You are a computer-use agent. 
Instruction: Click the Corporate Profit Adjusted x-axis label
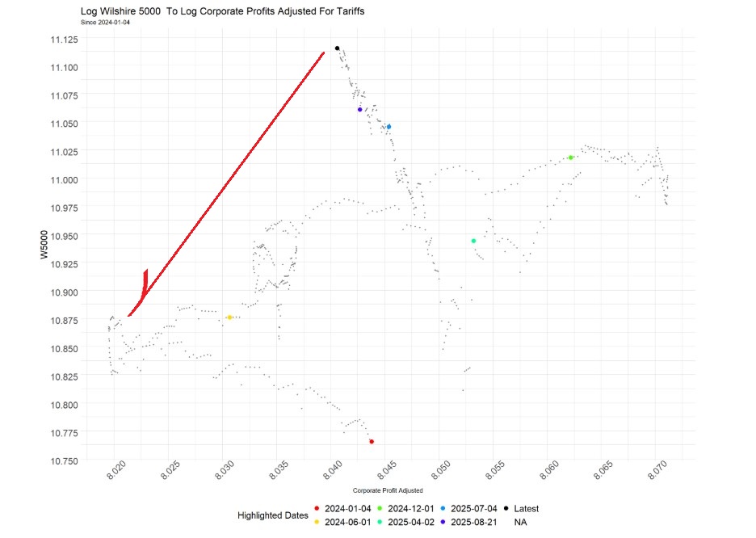[388, 490]
